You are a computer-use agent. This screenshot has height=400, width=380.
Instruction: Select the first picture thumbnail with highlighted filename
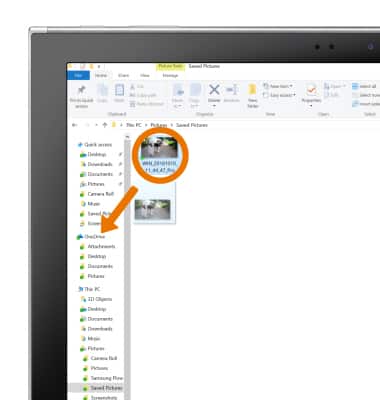pyautogui.click(x=159, y=155)
